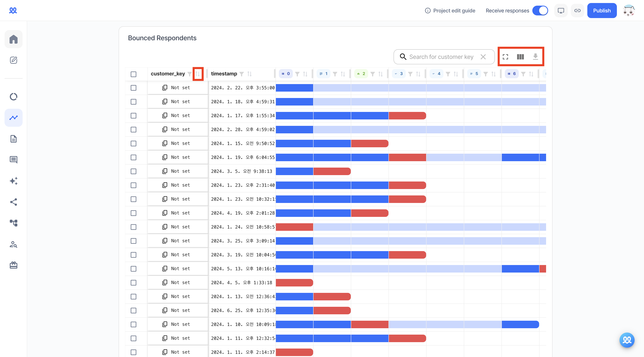Open filter dropdown for column 1
This screenshot has width=644, height=357.
coord(335,74)
